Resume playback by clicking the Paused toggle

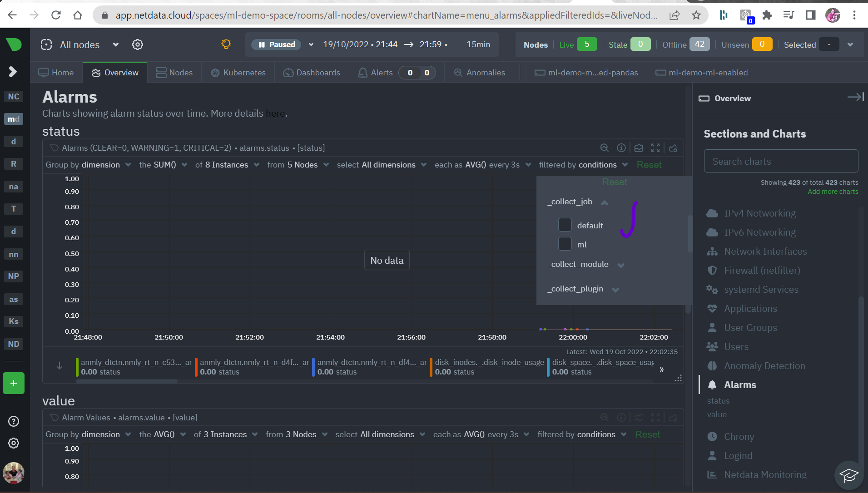pos(276,44)
